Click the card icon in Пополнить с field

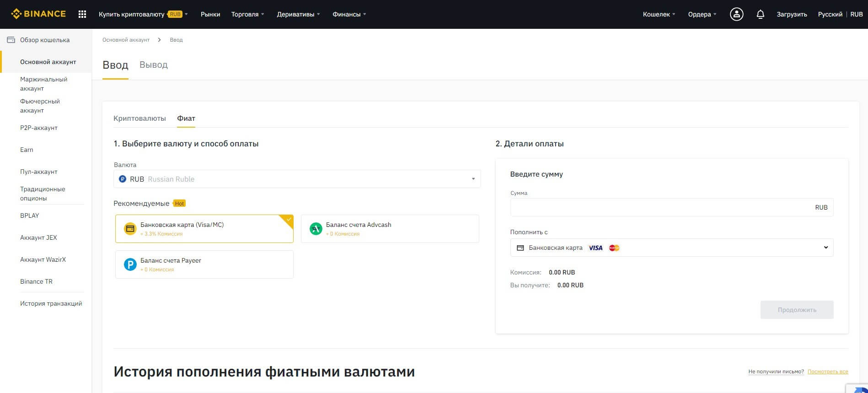click(520, 248)
